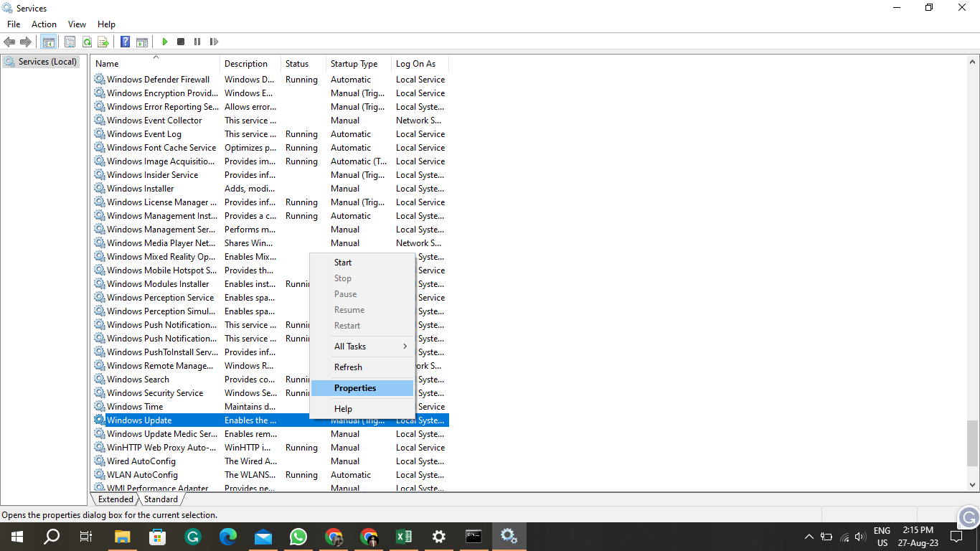Choose Properties in the context menu
This screenshot has height=551, width=980.
pos(362,388)
